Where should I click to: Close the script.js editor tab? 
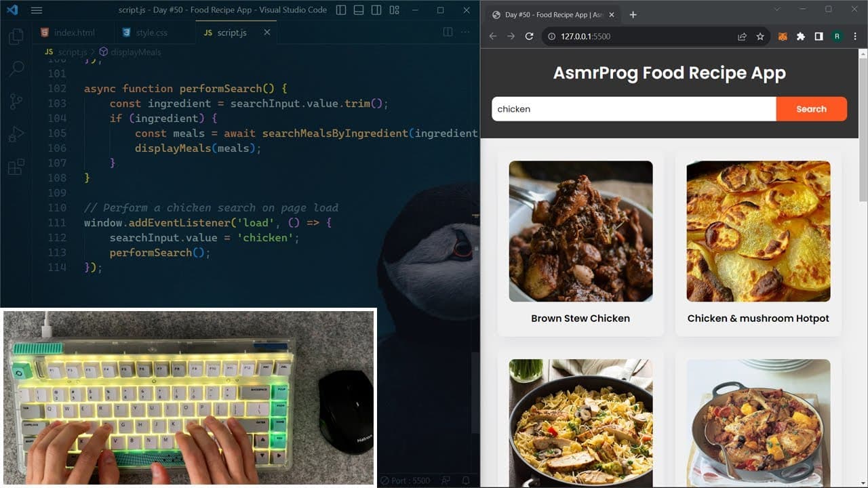[267, 33]
